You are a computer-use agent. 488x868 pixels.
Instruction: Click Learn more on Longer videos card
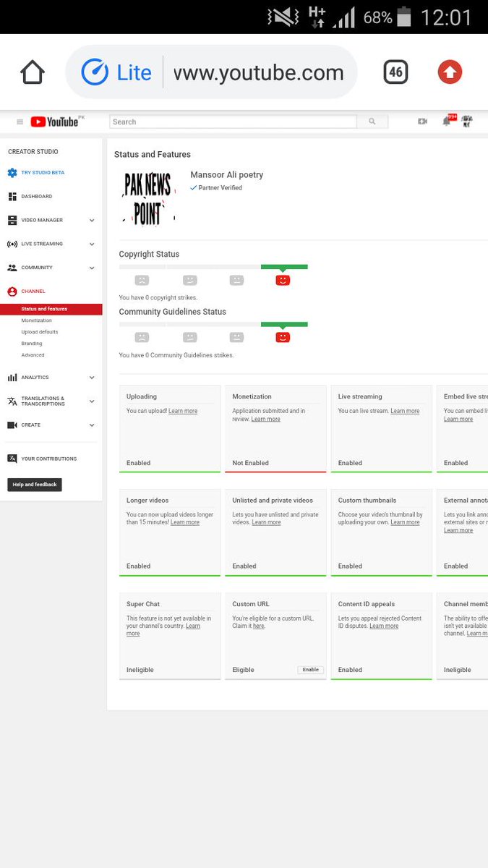(185, 522)
